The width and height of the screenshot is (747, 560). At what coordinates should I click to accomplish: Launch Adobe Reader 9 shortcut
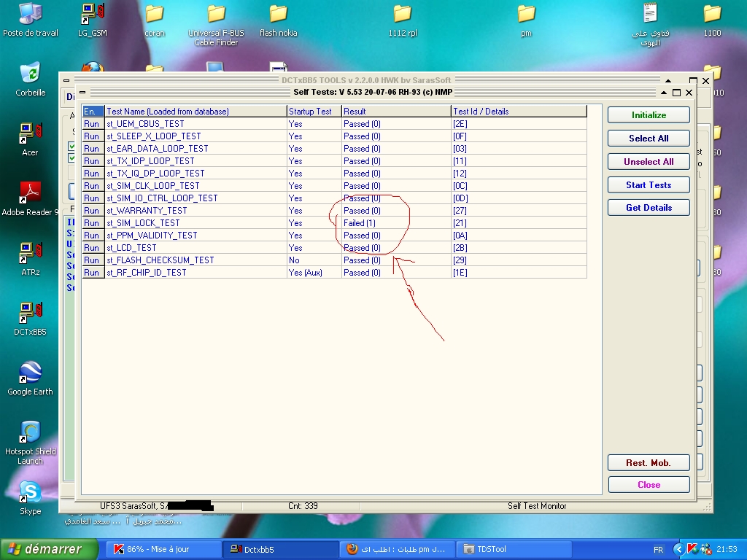[x=30, y=199]
